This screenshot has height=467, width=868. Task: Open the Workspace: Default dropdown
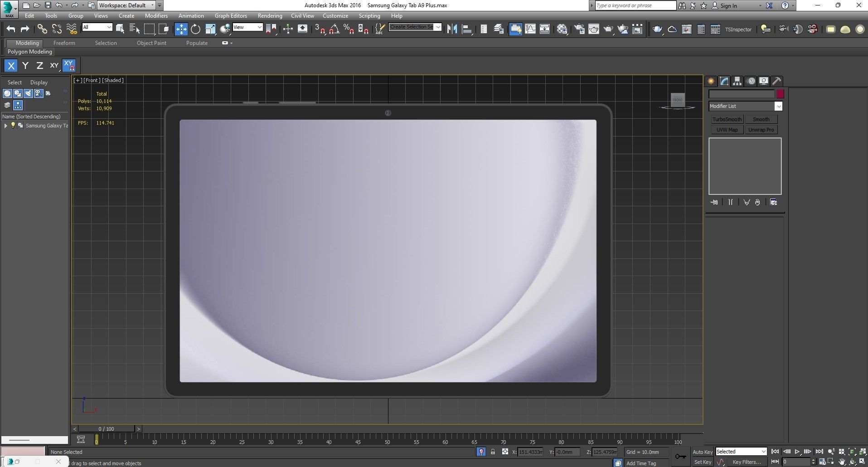[x=126, y=5]
